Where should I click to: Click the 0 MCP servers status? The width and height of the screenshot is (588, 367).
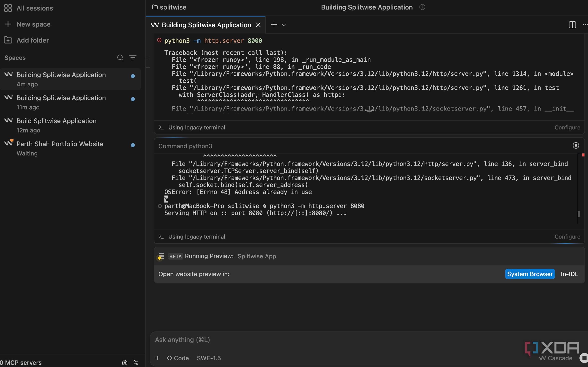click(x=21, y=362)
